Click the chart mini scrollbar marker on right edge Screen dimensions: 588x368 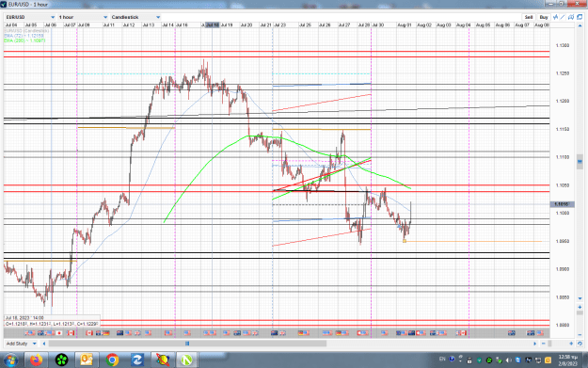pyautogui.click(x=580, y=162)
